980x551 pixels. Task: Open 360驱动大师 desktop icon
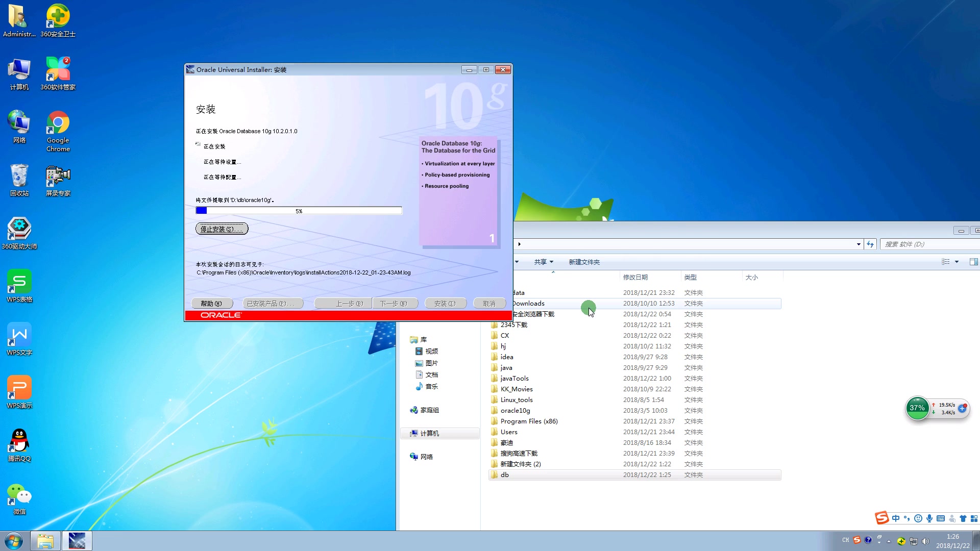point(19,233)
